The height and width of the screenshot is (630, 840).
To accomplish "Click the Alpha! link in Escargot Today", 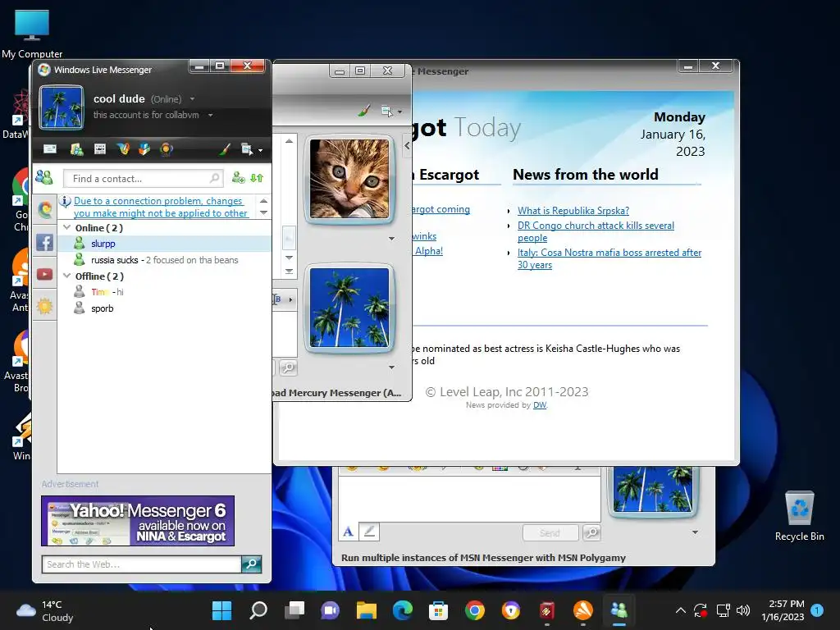I will (428, 251).
